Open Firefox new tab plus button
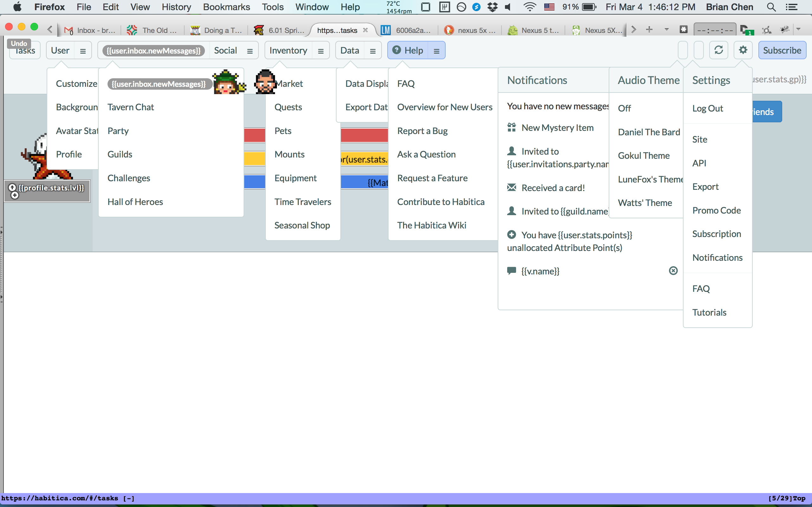This screenshot has width=812, height=507. click(649, 30)
